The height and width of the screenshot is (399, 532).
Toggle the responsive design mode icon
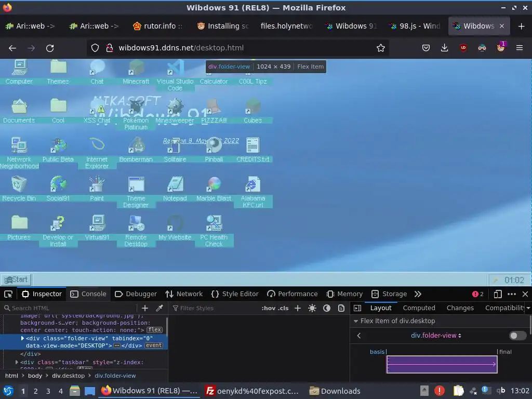[x=498, y=294]
